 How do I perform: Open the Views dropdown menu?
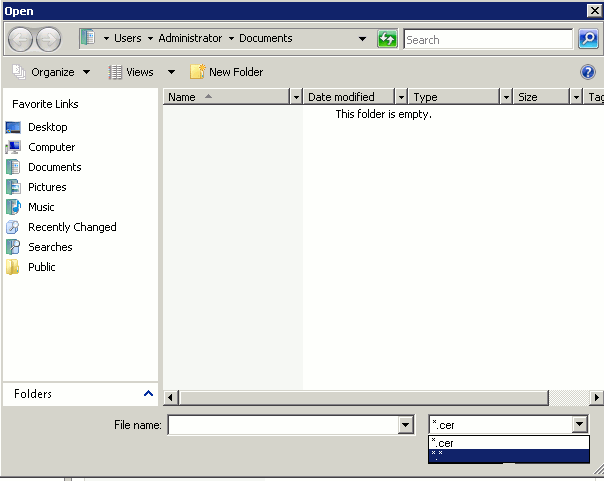[171, 72]
